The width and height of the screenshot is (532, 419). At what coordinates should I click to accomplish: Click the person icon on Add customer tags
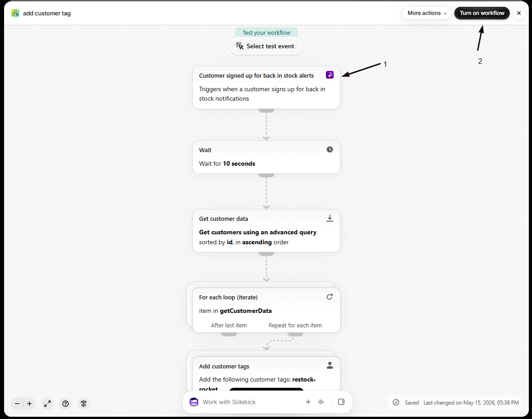pos(330,365)
